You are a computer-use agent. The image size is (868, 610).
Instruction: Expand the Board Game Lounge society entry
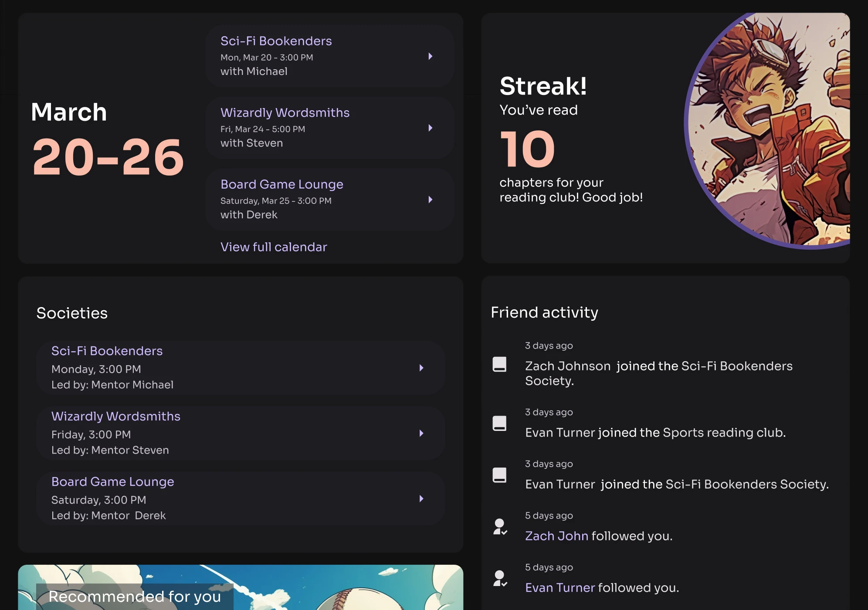point(421,499)
